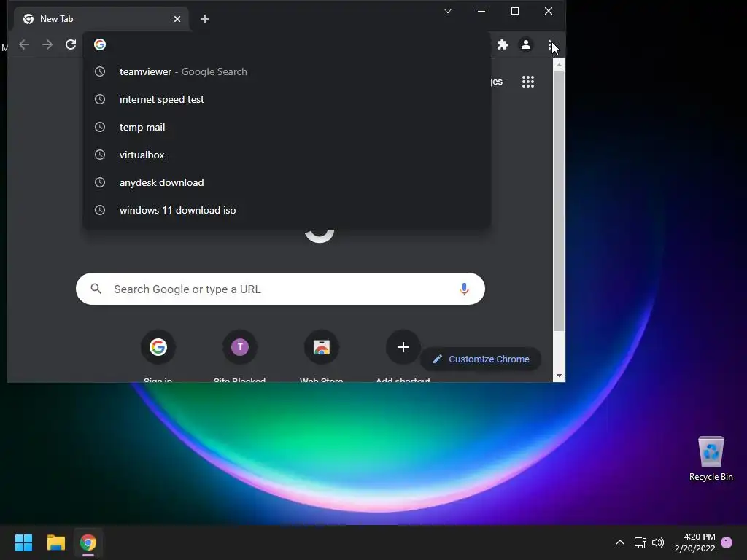Open File Explorer from the taskbar

[x=55, y=542]
